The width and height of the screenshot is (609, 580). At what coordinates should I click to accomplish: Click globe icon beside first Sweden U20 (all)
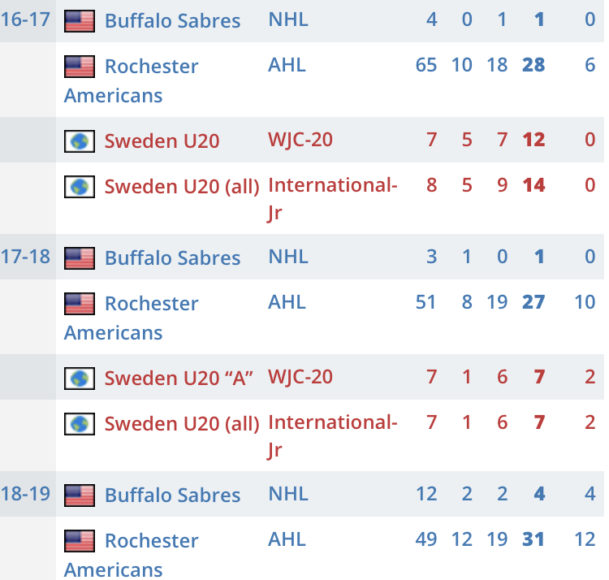coord(79,186)
